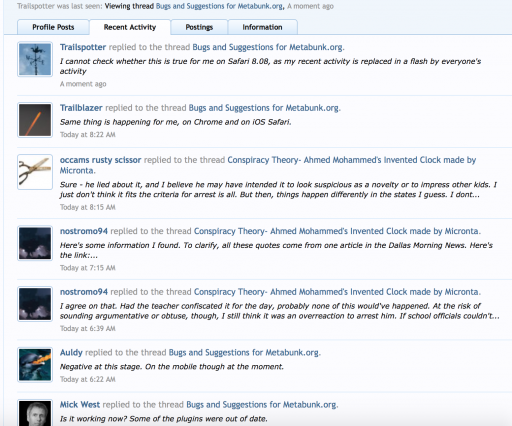This screenshot has height=426, width=512.
Task: Open Conspiracy Theory thread in 6:39 AM entry
Action: [336, 292]
